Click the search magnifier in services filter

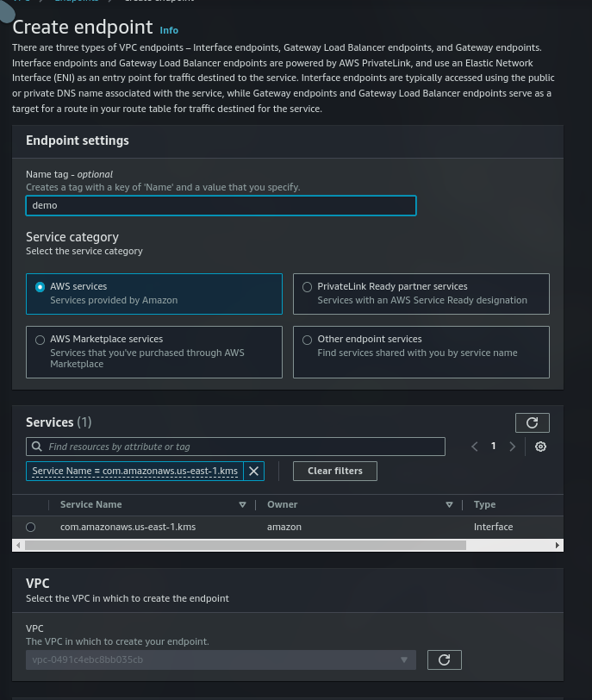(x=37, y=447)
